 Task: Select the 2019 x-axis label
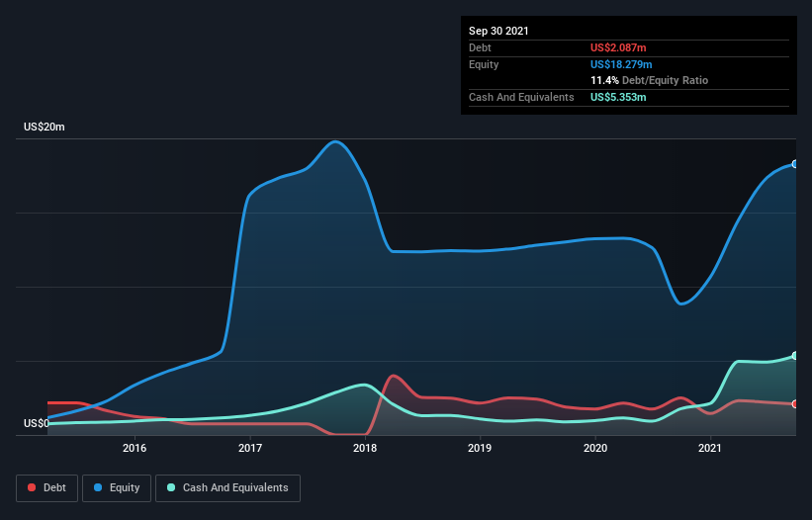(x=480, y=448)
